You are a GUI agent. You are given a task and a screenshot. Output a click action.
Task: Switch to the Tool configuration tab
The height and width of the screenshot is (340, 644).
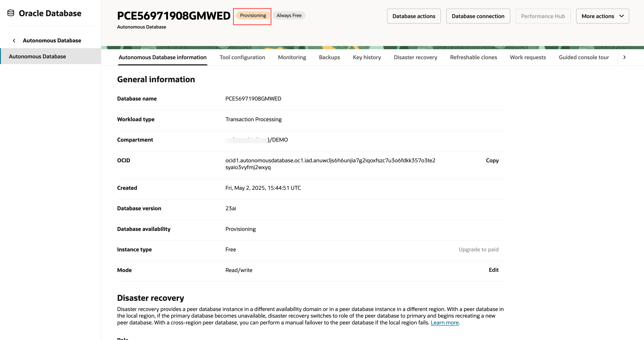[x=242, y=58]
